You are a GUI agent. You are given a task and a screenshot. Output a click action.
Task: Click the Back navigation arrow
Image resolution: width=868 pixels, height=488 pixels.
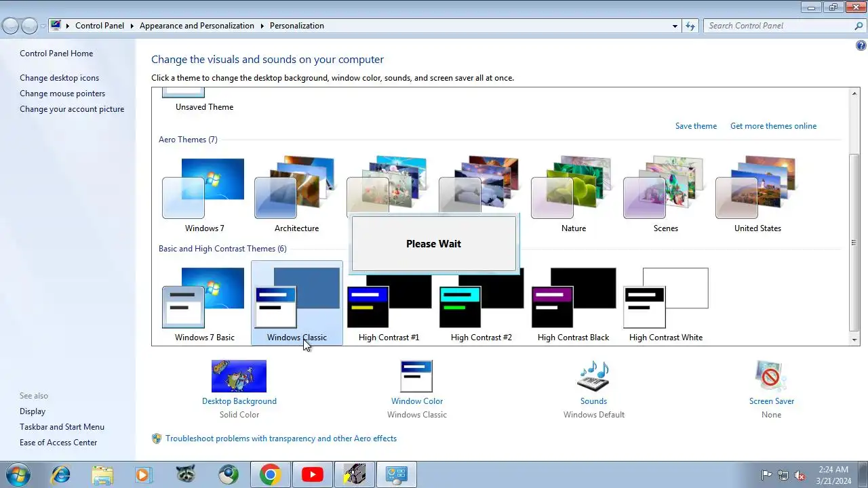click(x=10, y=26)
